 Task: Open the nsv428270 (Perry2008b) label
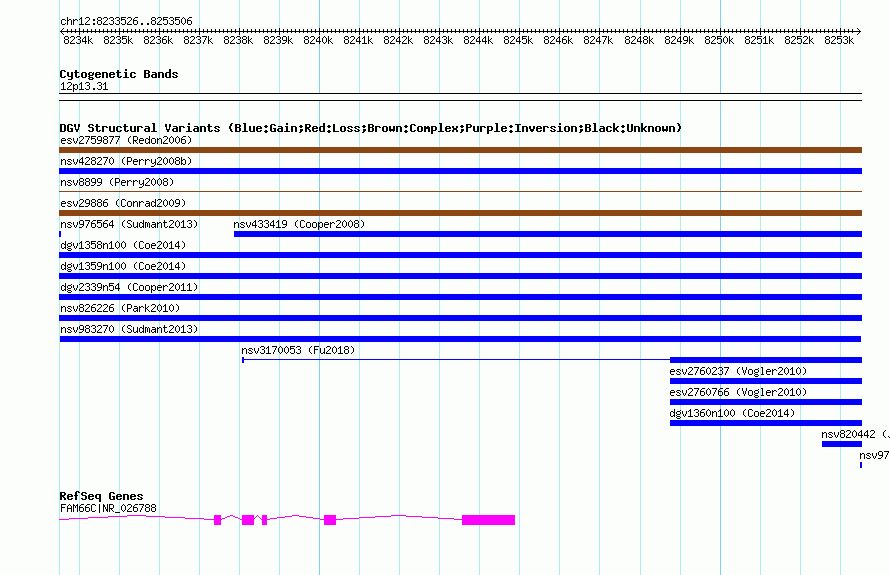click(x=126, y=161)
